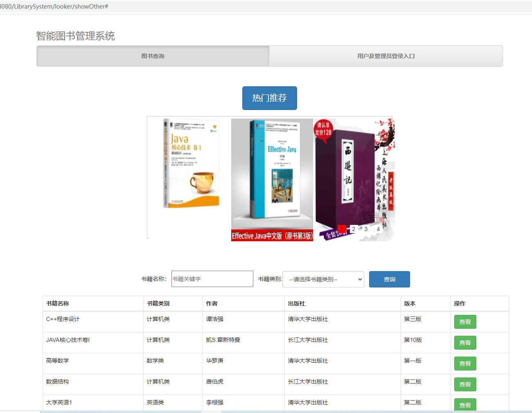This screenshot has width=532, height=413.
Task: Go to carousel slide 2
Action: (x=354, y=229)
